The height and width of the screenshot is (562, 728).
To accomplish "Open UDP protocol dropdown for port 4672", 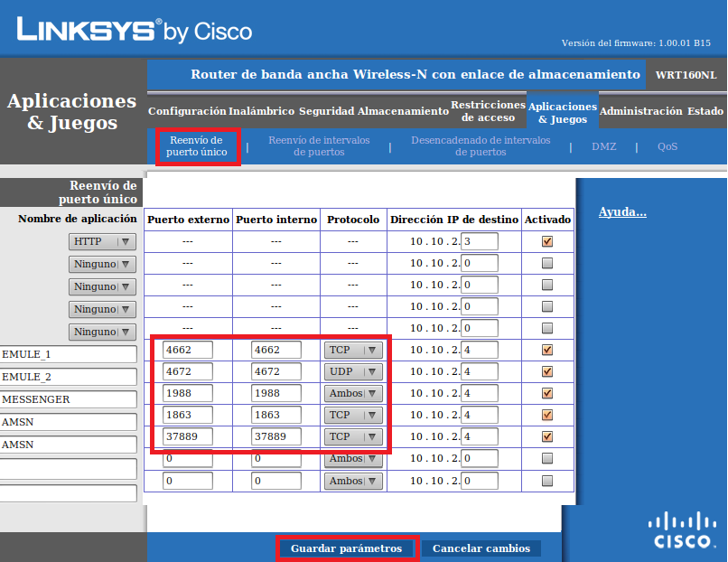I will tap(353, 371).
